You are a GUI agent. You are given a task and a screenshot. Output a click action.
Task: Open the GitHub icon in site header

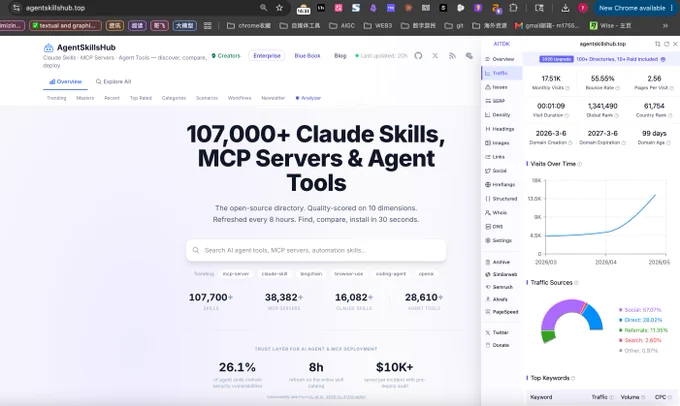pyautogui.click(x=418, y=56)
